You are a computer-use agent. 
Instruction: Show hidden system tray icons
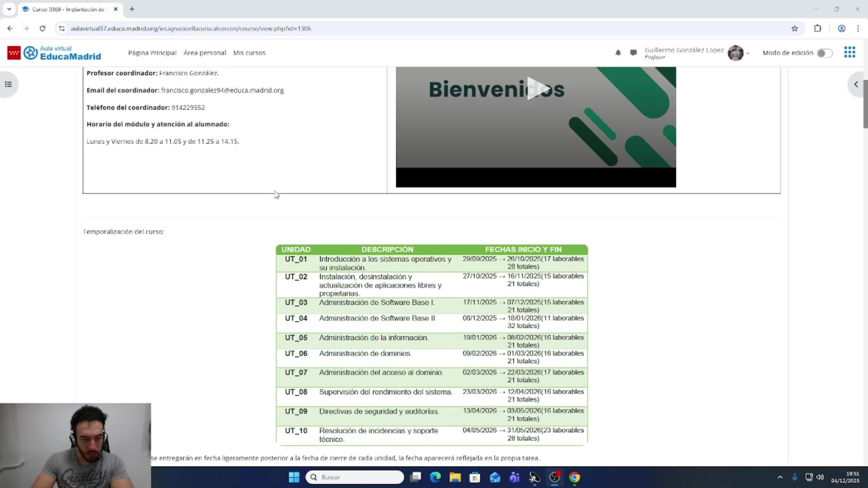[x=780, y=477]
